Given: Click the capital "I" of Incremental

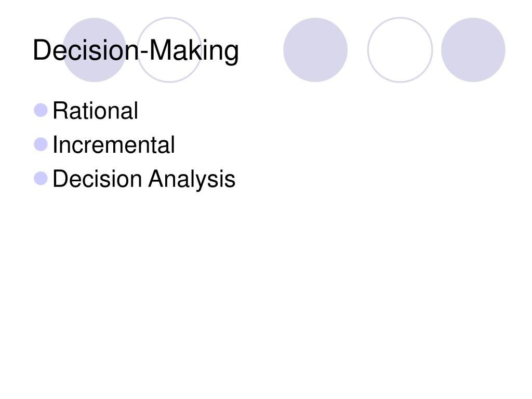Looking at the screenshot, I should [x=55, y=145].
